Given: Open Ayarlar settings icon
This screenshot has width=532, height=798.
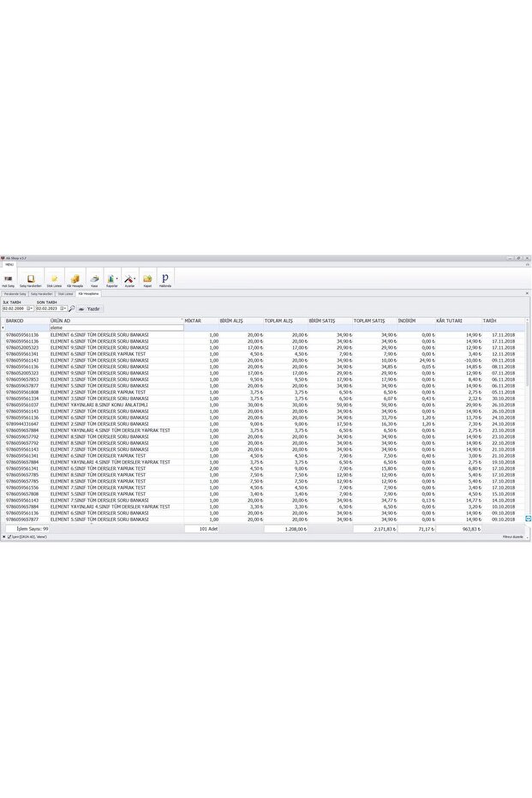Looking at the screenshot, I should click(129, 280).
